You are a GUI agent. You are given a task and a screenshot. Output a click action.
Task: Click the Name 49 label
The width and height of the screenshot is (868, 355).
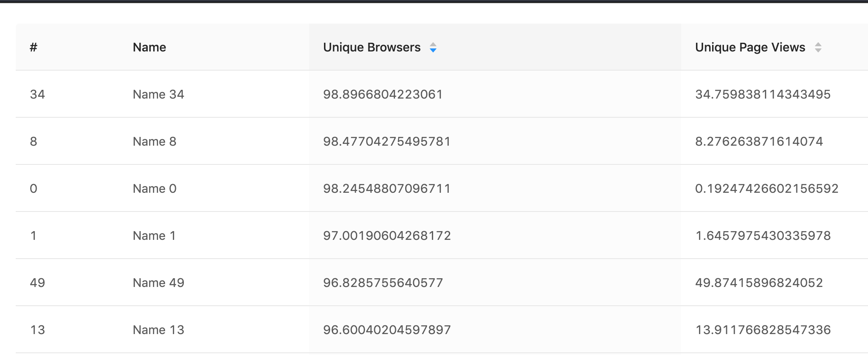click(x=158, y=283)
